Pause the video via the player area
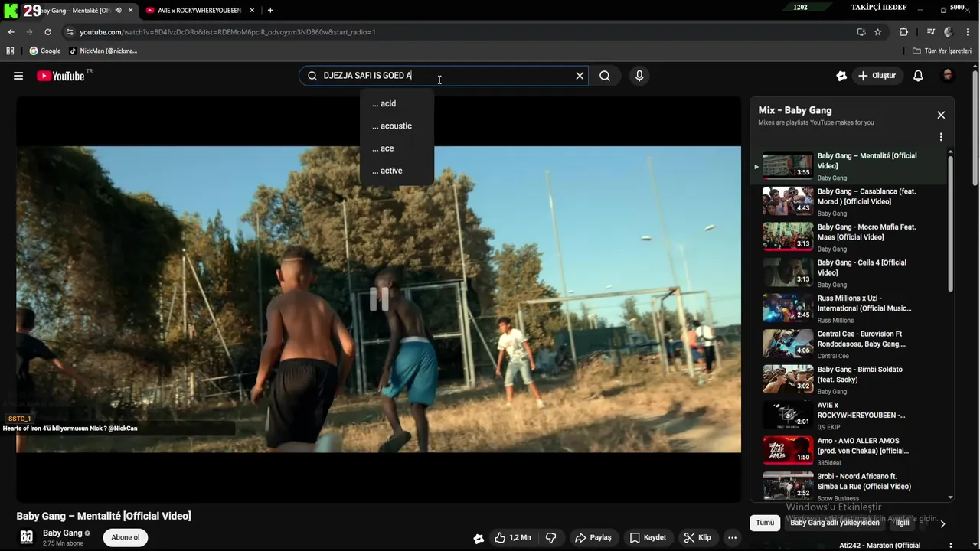 (x=379, y=299)
